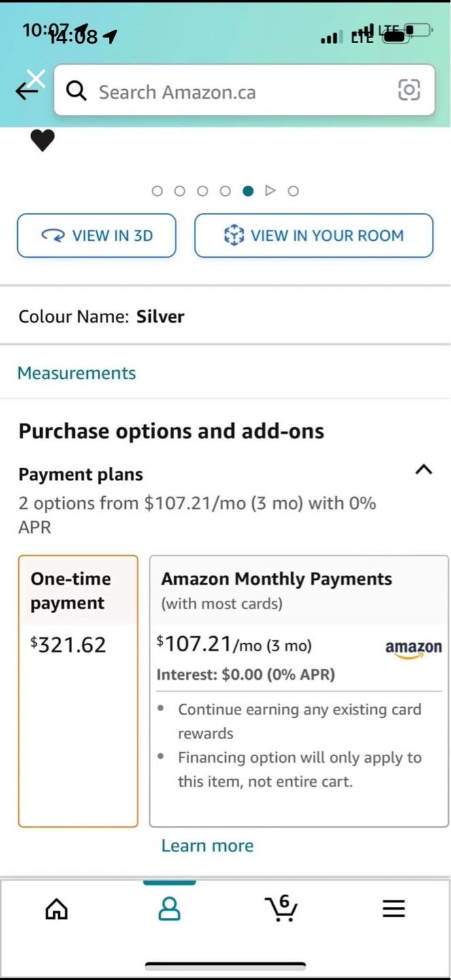Go to the first image dot
Screen dimensions: 451x980
157,191
